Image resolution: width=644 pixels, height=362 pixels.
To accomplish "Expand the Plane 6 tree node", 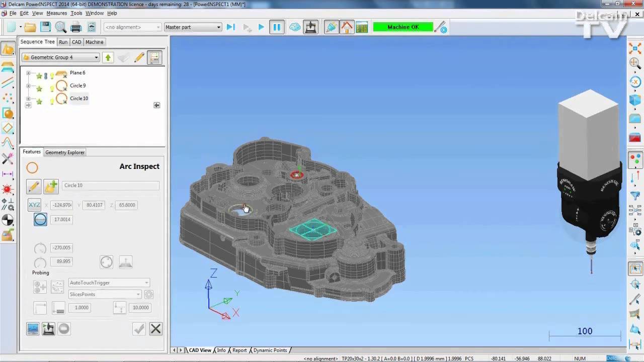I will [x=28, y=73].
